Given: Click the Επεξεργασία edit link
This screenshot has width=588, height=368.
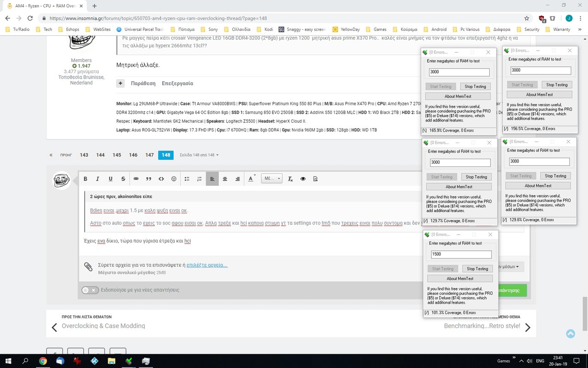Looking at the screenshot, I should tap(177, 84).
